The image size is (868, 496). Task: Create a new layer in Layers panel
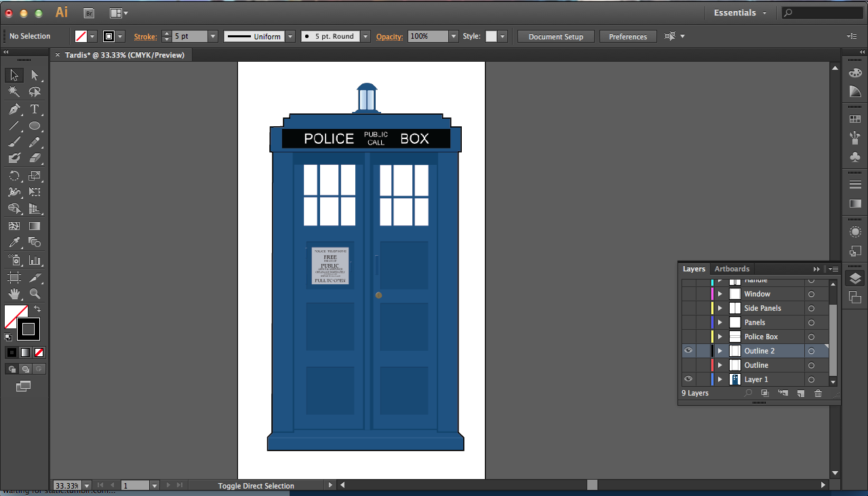coord(801,393)
